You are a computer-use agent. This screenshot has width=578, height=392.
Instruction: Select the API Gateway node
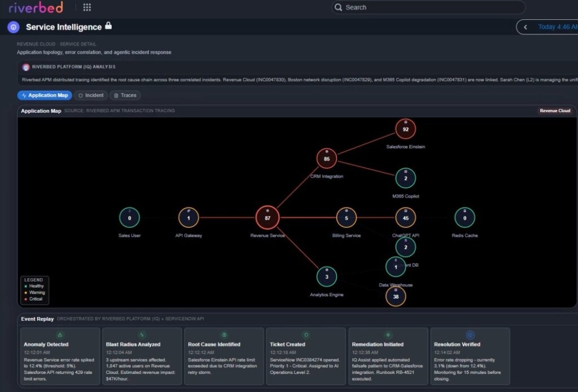click(189, 218)
